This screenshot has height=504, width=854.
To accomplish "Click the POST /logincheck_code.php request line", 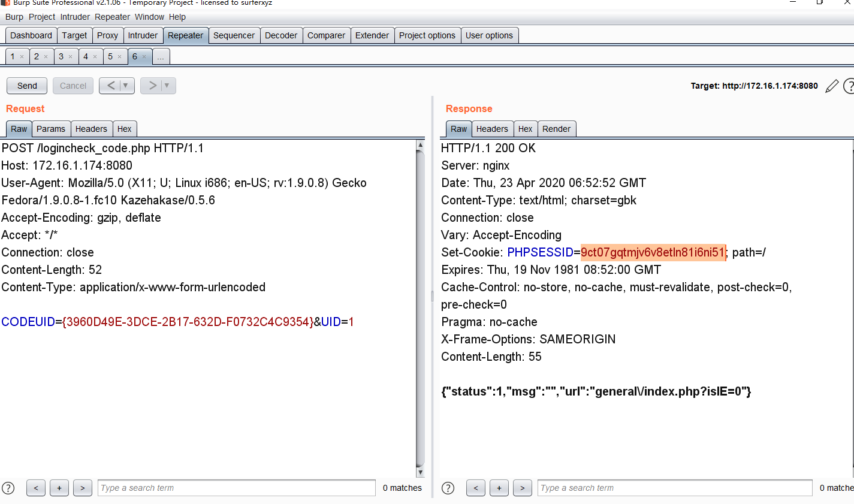I will 102,148.
